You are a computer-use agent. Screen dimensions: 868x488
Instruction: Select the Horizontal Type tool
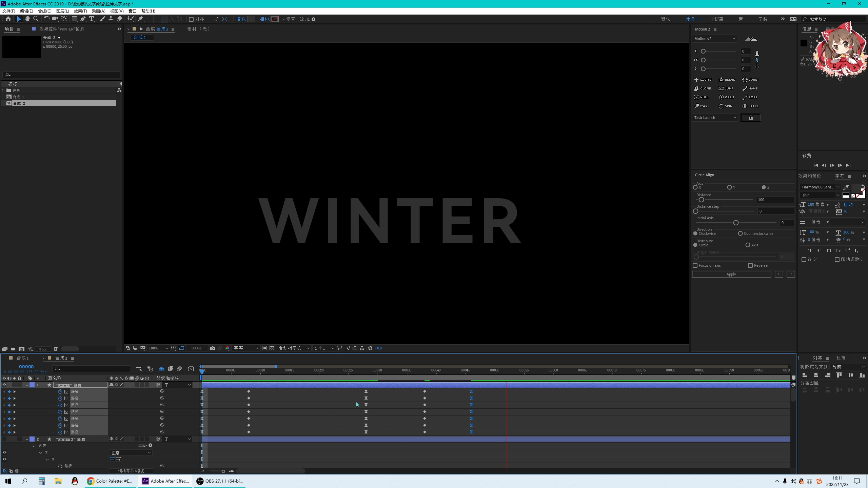[x=92, y=19]
